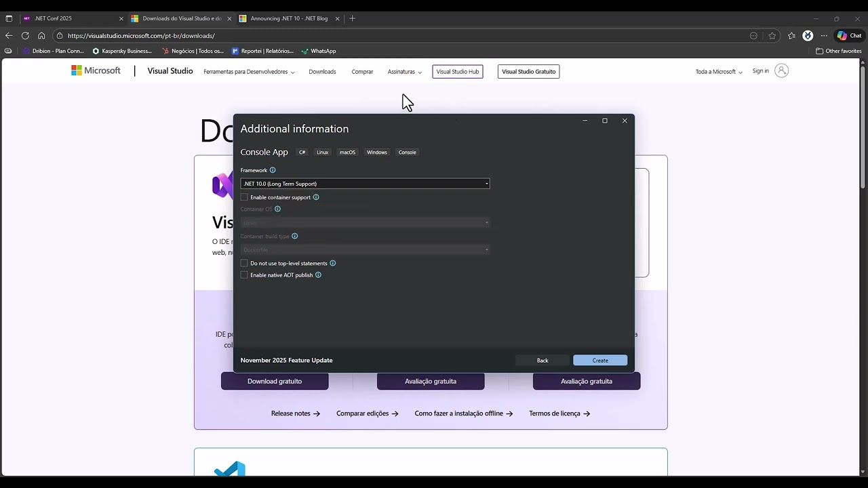868x488 pixels.
Task: Open the Comparar edições link
Action: (x=368, y=413)
